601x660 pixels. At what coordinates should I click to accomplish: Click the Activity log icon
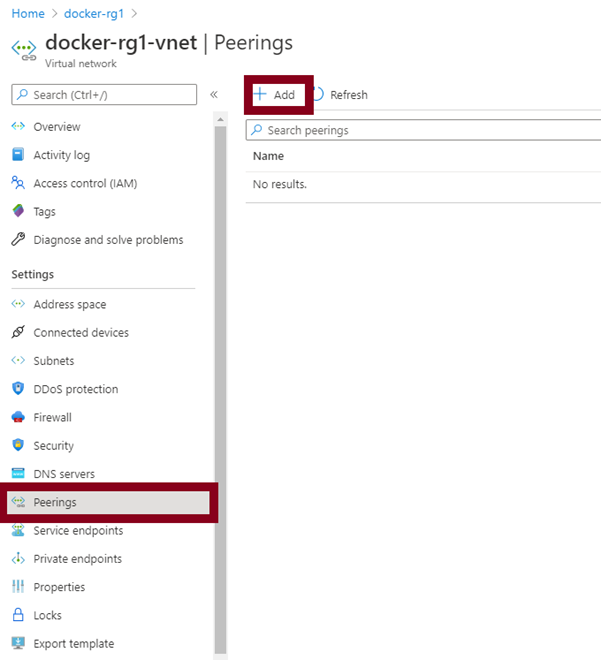click(18, 154)
